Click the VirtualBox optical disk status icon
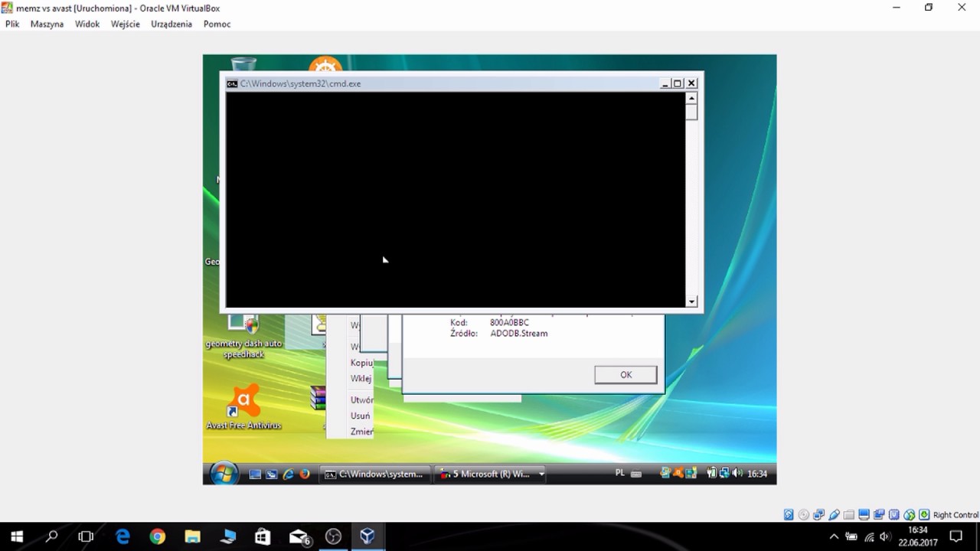 tap(804, 515)
